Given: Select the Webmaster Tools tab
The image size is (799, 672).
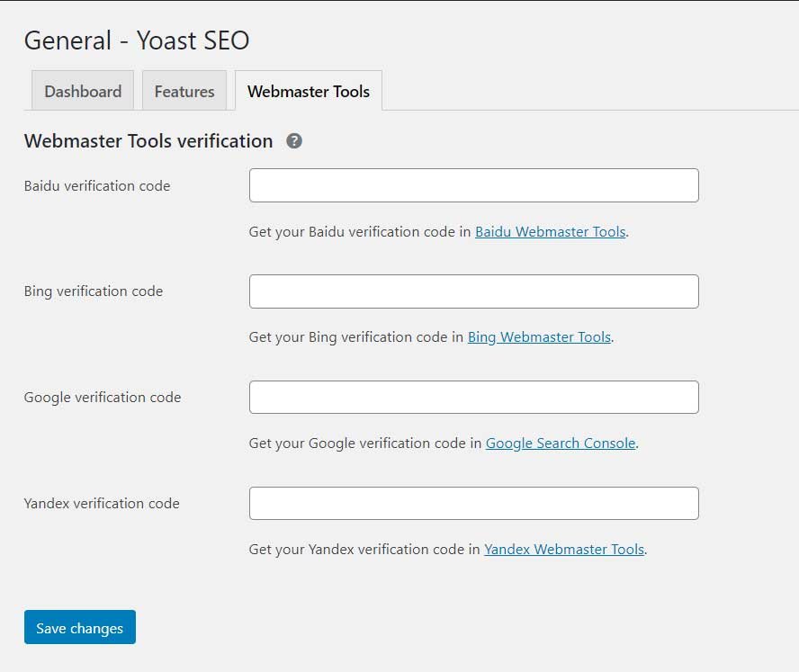Looking at the screenshot, I should [309, 91].
